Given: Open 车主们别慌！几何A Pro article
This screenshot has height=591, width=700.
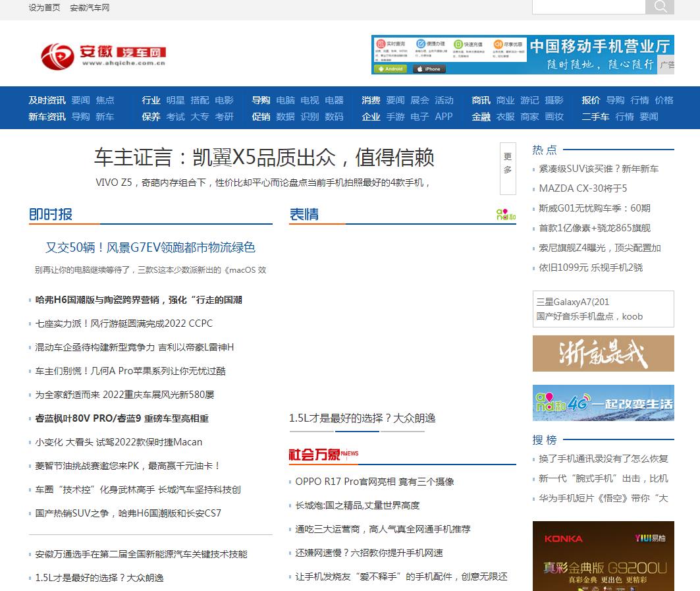Looking at the screenshot, I should click(x=130, y=371).
